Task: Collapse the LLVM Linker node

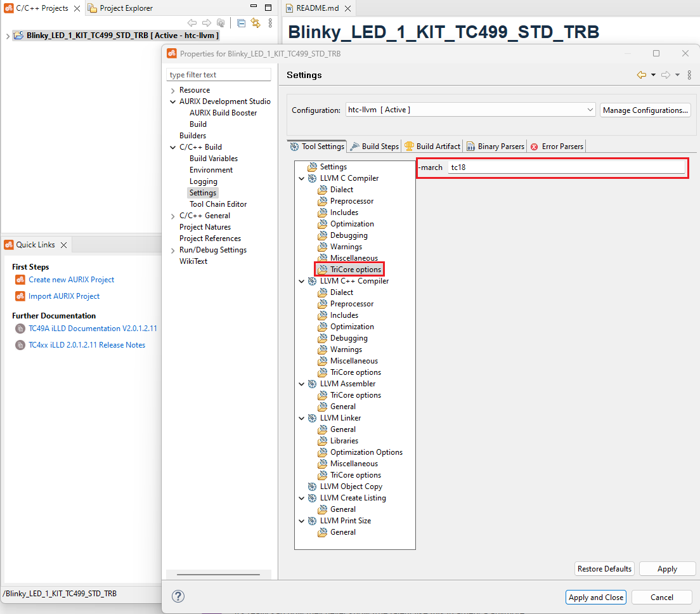Action: coord(301,418)
